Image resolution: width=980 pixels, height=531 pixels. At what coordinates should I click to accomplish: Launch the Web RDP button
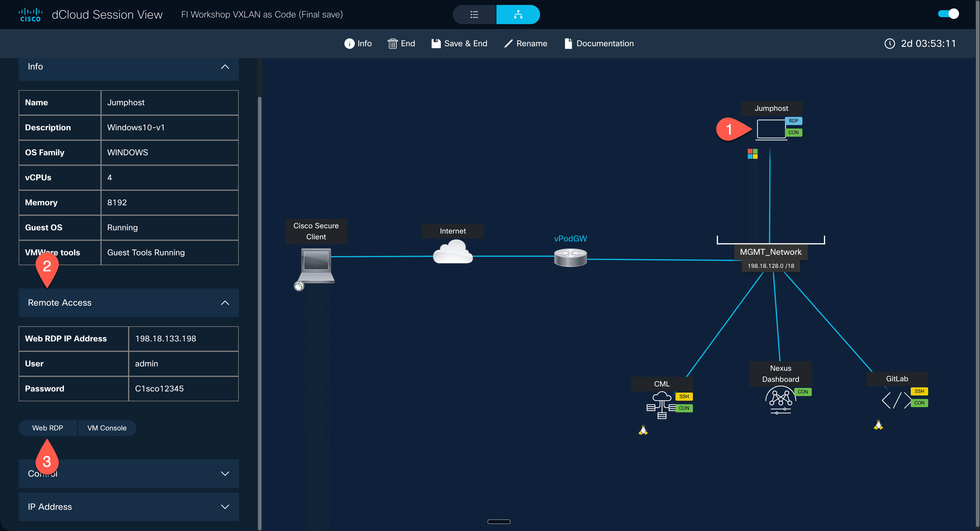point(47,427)
